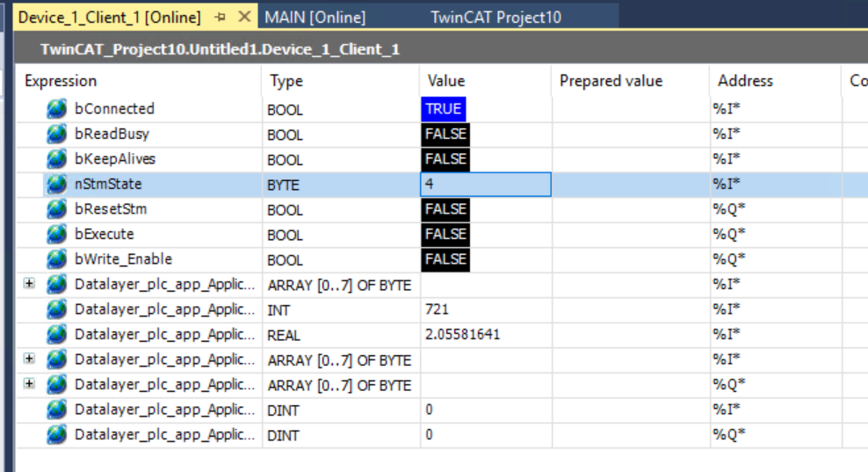Open the TwinCAT Project10 tab
Image resolution: width=868 pixels, height=472 pixels.
(496, 18)
